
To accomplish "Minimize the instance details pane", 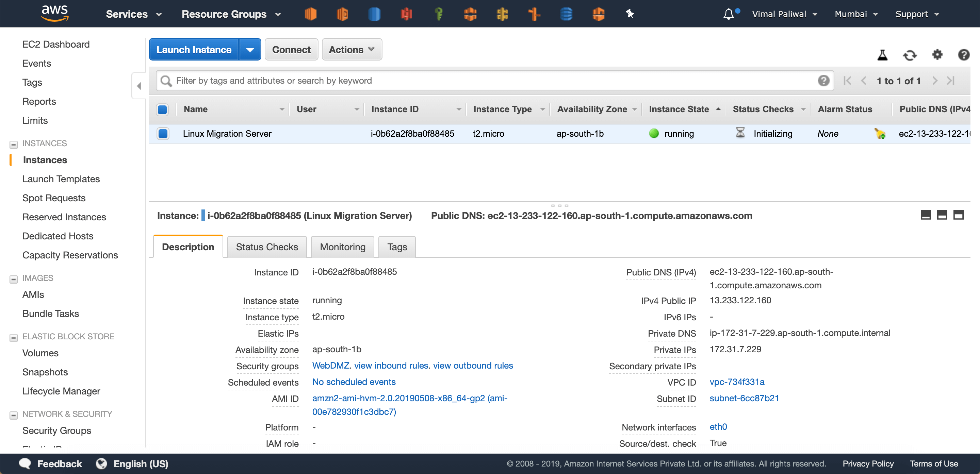I will 926,215.
